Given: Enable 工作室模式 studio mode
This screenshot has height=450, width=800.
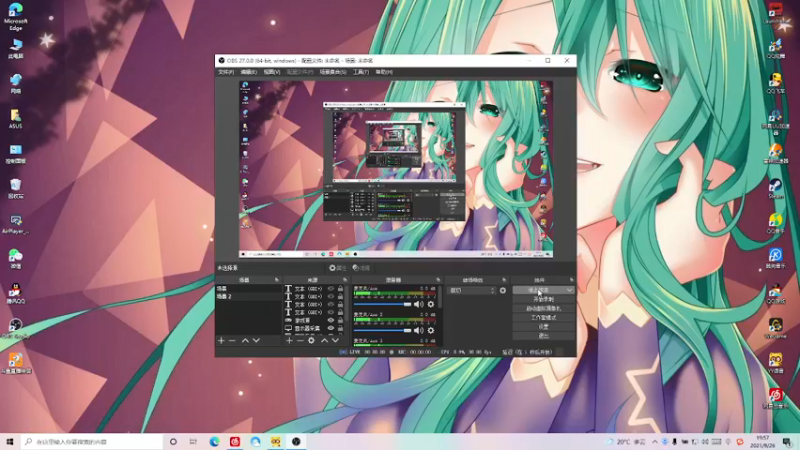Looking at the screenshot, I should click(x=543, y=317).
